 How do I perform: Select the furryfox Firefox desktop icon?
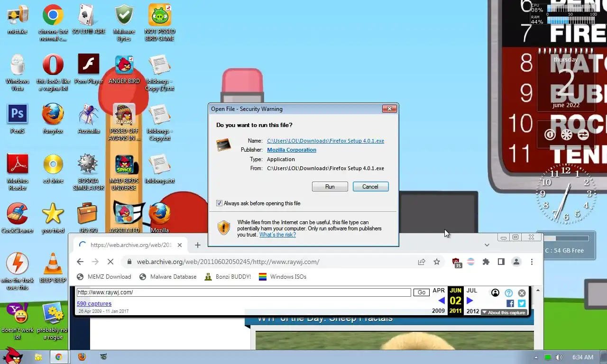click(53, 119)
